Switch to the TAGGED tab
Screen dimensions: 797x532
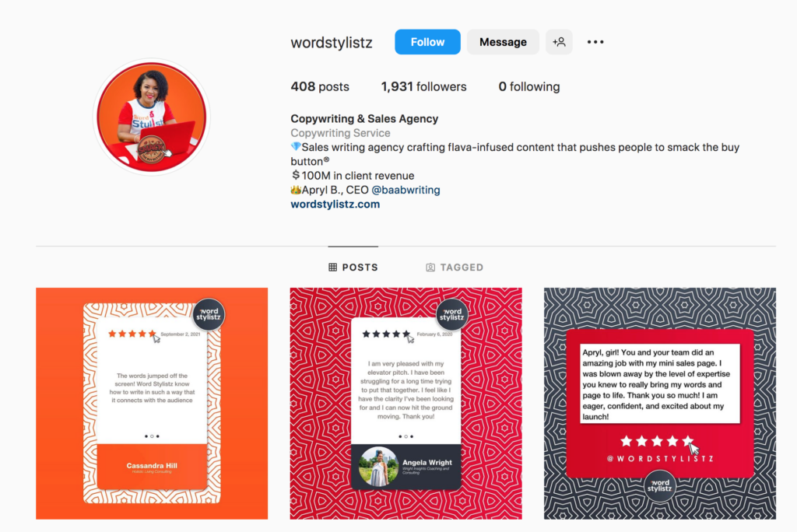(455, 268)
